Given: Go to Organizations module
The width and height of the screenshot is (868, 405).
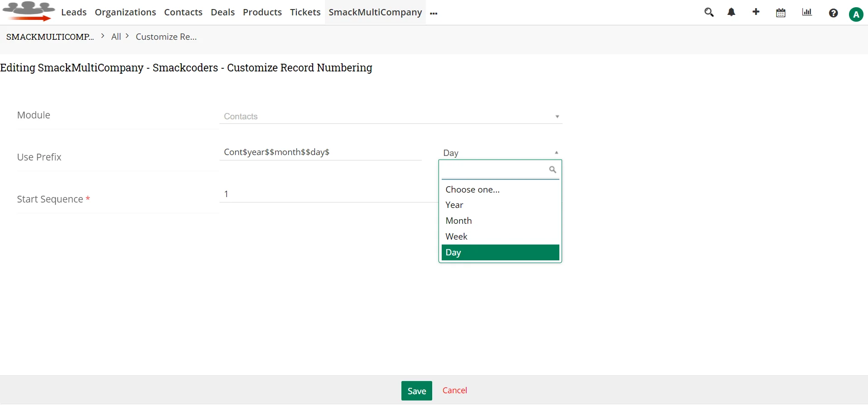Looking at the screenshot, I should tap(125, 12).
